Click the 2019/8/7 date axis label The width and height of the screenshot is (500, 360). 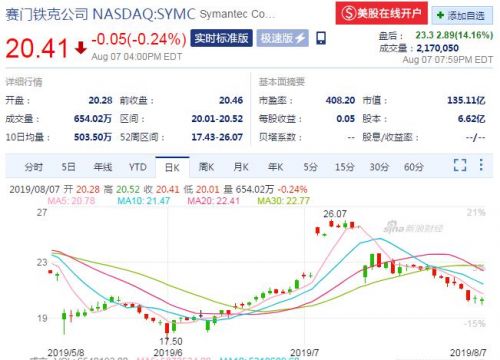point(468,353)
